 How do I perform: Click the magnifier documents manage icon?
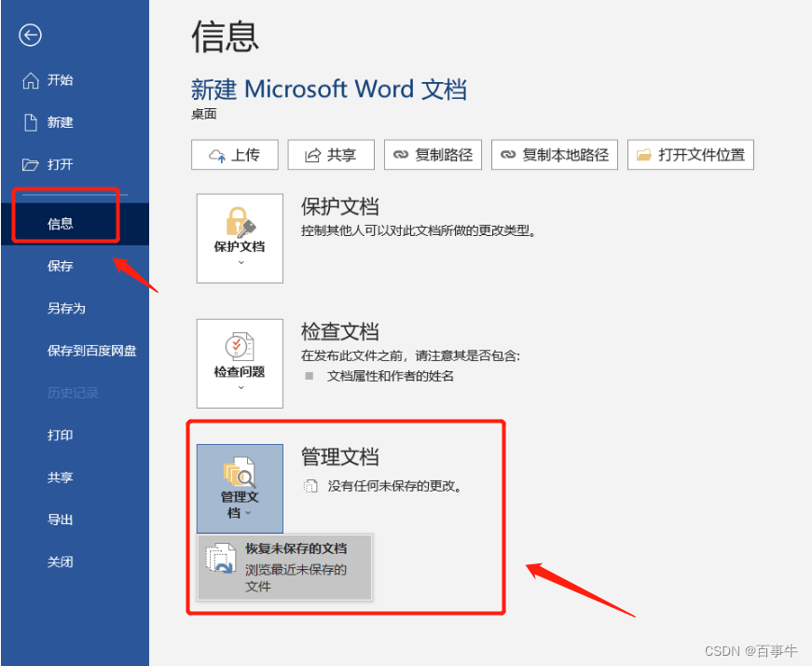click(x=240, y=472)
